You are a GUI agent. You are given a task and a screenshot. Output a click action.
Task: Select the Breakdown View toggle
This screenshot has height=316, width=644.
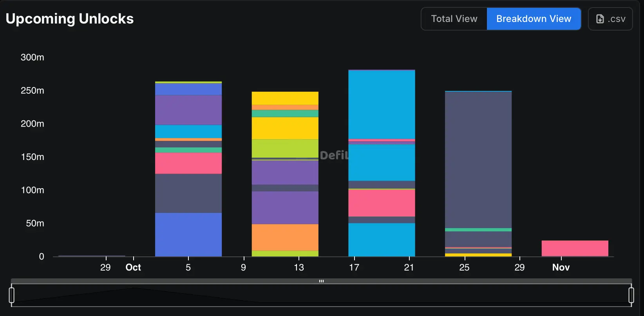(534, 19)
